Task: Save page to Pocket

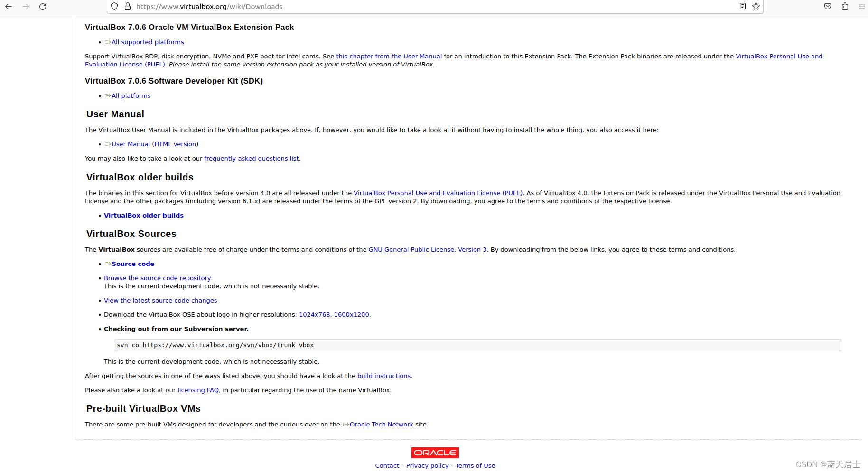Action: (x=828, y=6)
